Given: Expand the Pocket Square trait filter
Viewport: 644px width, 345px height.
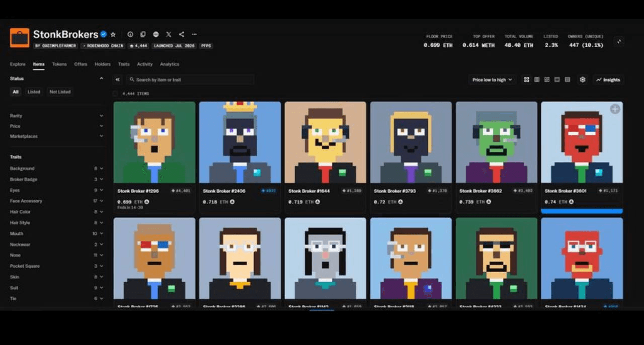Looking at the screenshot, I should pyautogui.click(x=57, y=266).
